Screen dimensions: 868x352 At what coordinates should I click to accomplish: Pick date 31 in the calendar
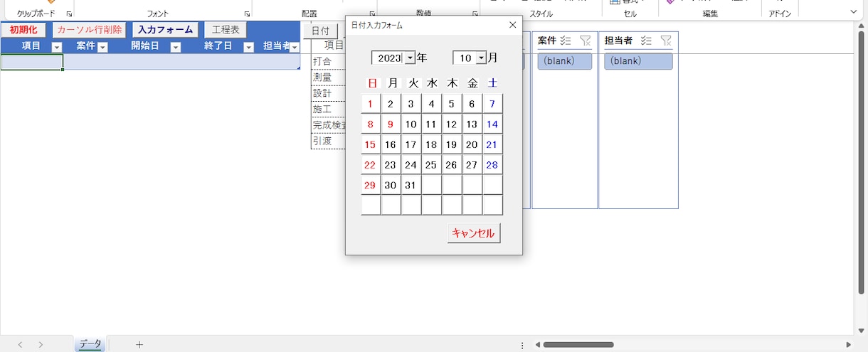coord(411,185)
